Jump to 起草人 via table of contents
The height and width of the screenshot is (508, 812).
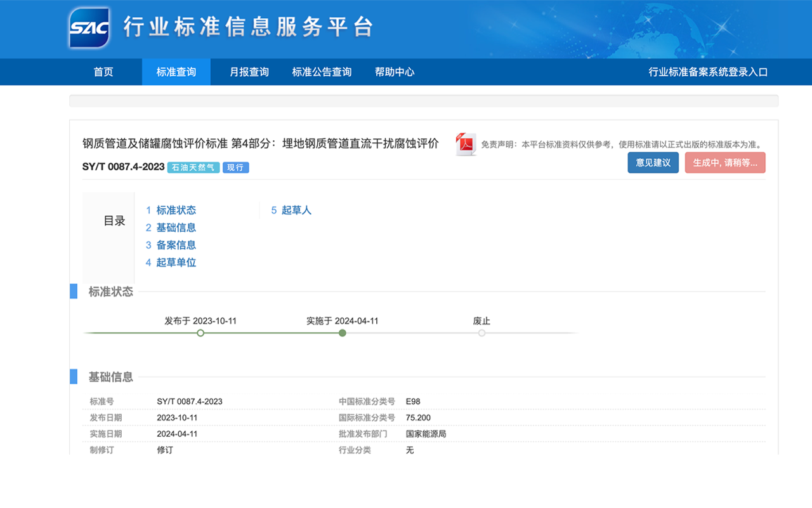point(296,210)
